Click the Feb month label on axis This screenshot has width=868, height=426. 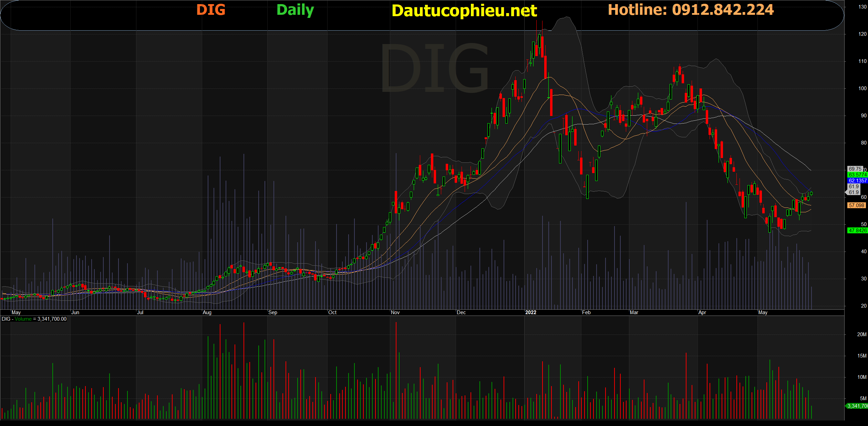(586, 312)
